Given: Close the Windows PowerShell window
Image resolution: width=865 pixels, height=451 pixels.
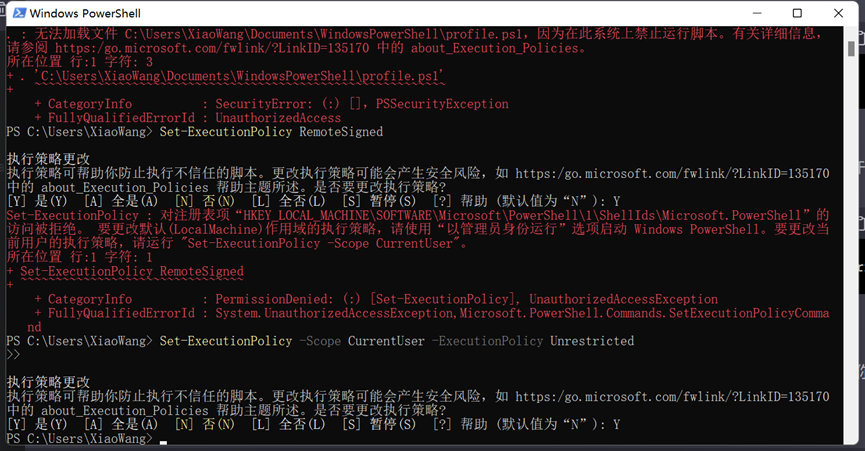Looking at the screenshot, I should pyautogui.click(x=838, y=13).
